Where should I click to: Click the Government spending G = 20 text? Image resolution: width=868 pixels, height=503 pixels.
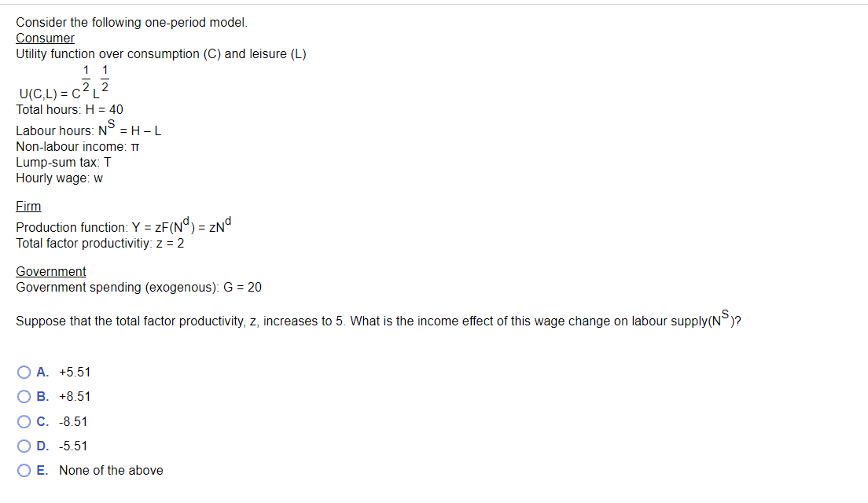(x=138, y=287)
